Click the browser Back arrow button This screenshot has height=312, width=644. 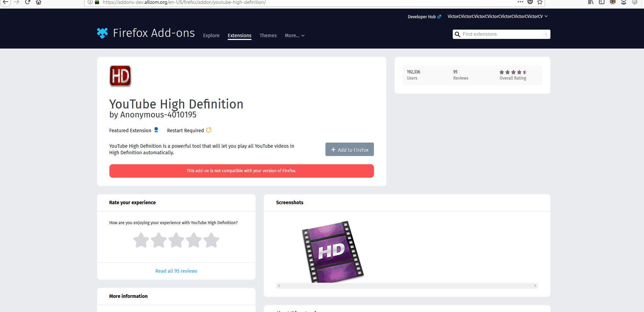pos(6,2)
